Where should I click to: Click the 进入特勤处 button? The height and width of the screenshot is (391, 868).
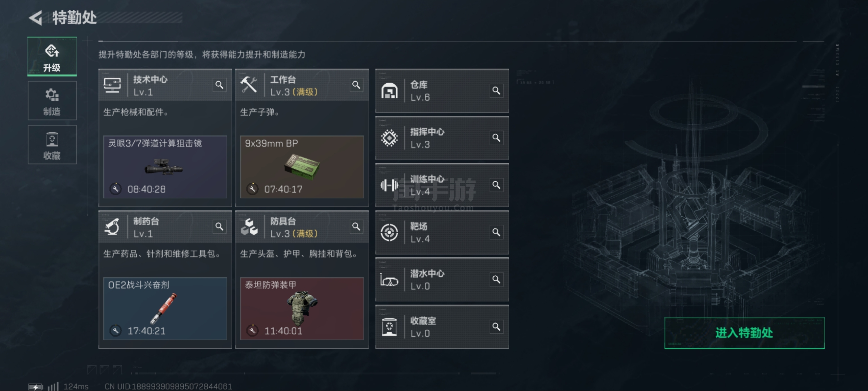(744, 333)
